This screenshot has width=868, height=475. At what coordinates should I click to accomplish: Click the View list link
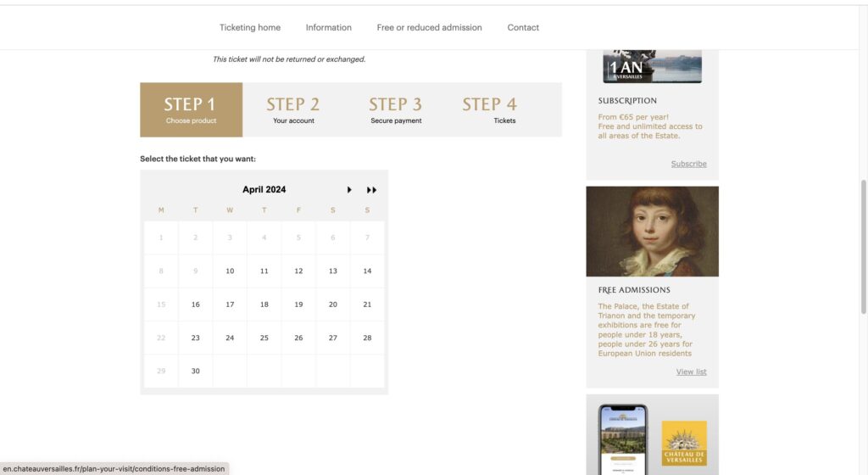[x=691, y=372]
